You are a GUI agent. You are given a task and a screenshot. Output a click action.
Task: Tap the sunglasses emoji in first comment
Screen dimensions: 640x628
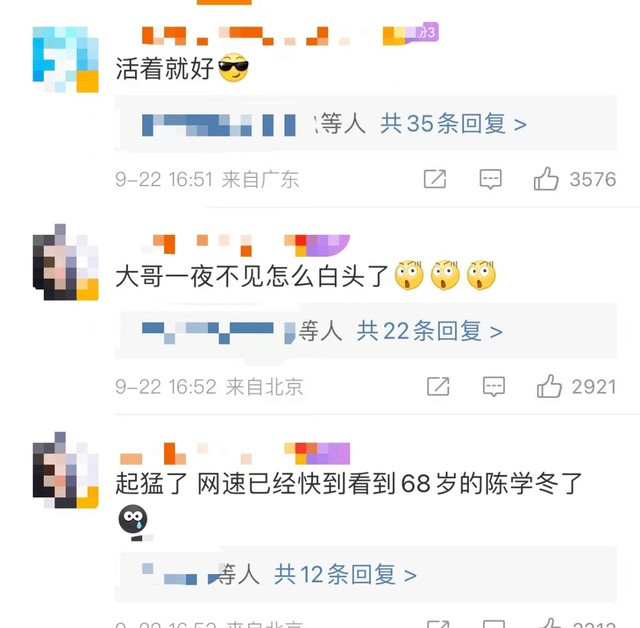[x=233, y=68]
